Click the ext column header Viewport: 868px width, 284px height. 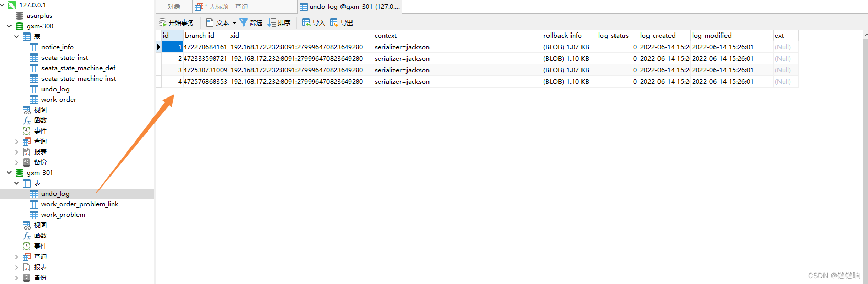[786, 36]
